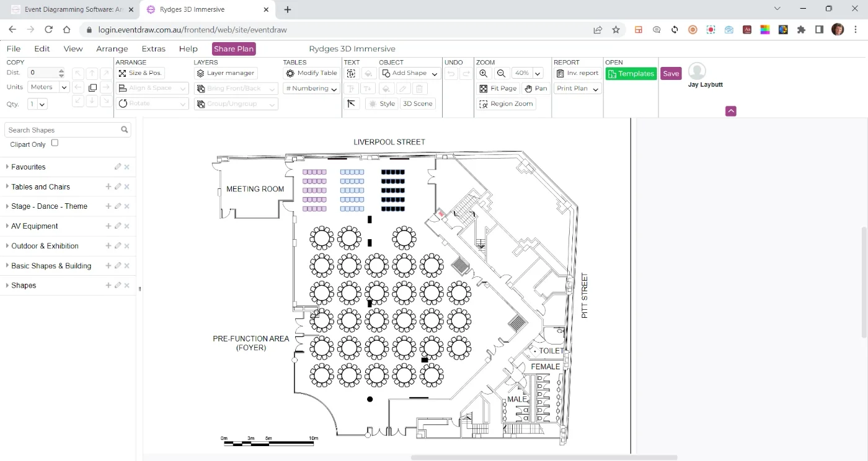Open the Arrange menu
Image resolution: width=868 pixels, height=461 pixels.
click(112, 49)
